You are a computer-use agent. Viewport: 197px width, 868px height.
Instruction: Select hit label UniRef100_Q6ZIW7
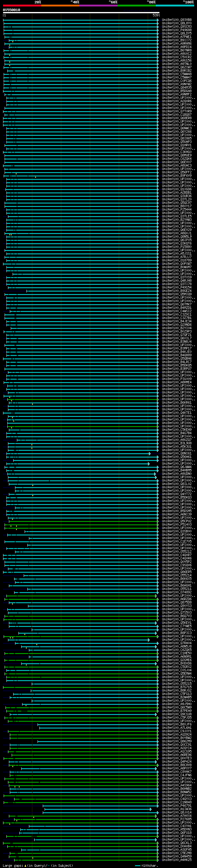[x=177, y=67]
